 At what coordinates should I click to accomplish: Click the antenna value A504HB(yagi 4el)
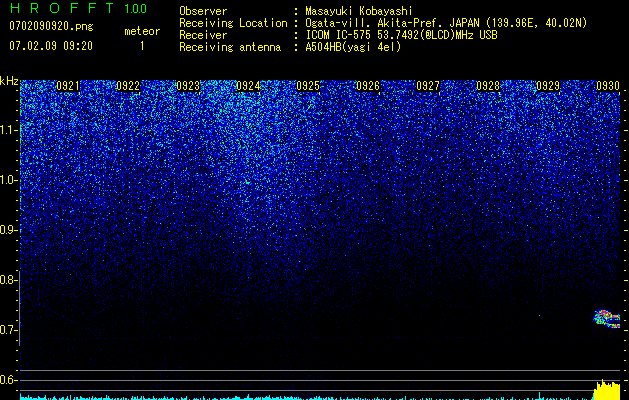[x=353, y=47]
